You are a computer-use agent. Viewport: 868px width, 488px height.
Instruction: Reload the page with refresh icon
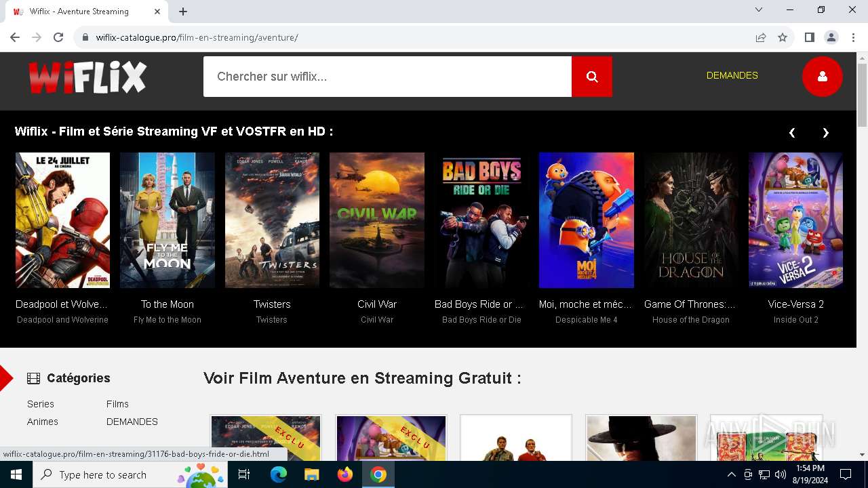pyautogui.click(x=58, y=37)
